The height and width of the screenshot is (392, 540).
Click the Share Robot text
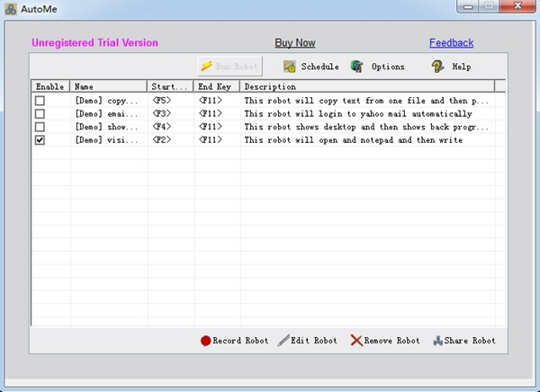click(x=470, y=341)
